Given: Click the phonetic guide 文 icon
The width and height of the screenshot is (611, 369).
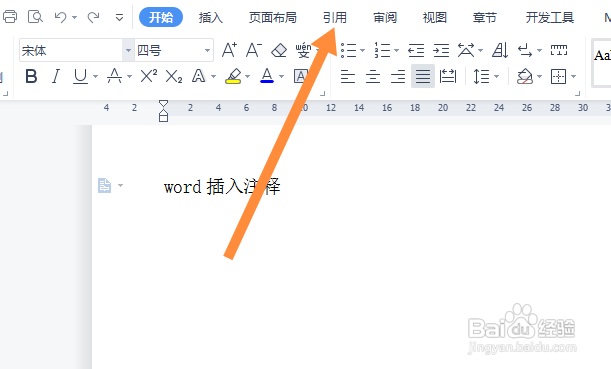Looking at the screenshot, I should coord(303,50).
